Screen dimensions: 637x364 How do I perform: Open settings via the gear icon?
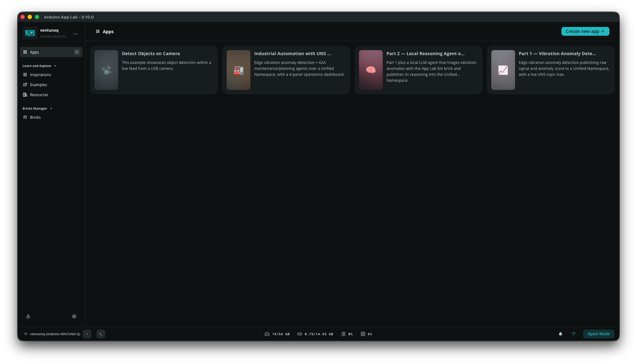(74, 316)
